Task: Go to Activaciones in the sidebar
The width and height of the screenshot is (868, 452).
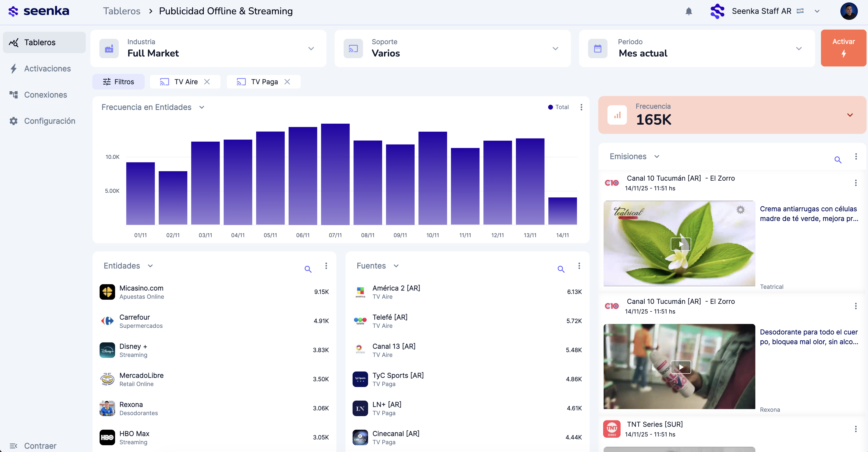Action: (47, 69)
